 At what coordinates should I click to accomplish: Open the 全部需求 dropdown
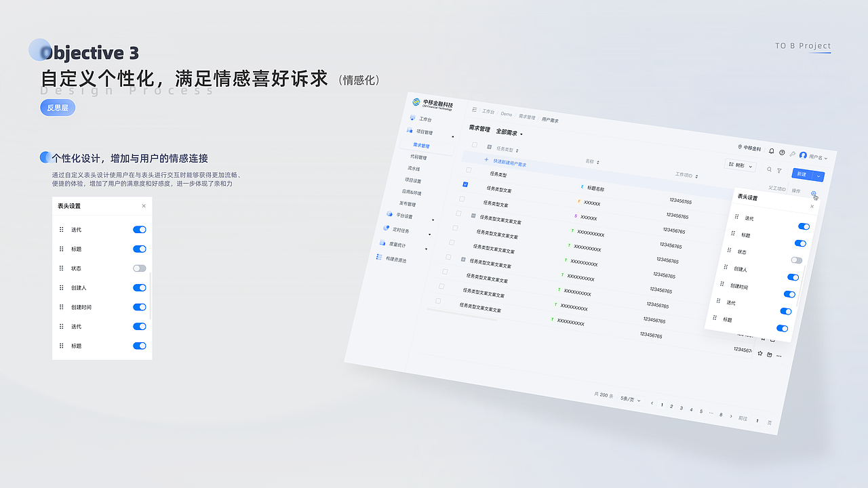click(509, 133)
